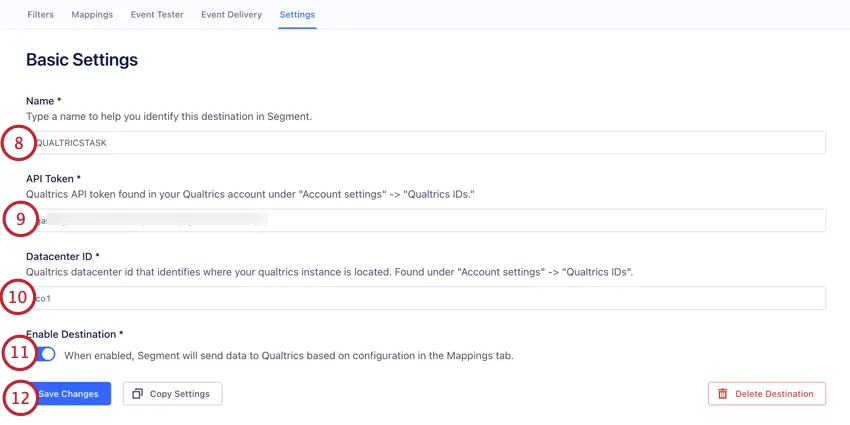Click the red step marker 8
This screenshot has height=425, width=850.
(18, 143)
